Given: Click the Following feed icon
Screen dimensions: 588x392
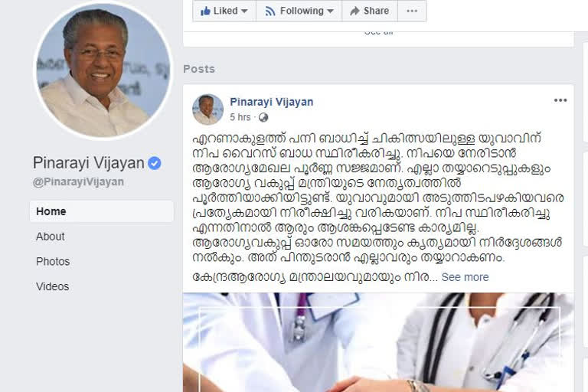Looking at the screenshot, I should (270, 11).
